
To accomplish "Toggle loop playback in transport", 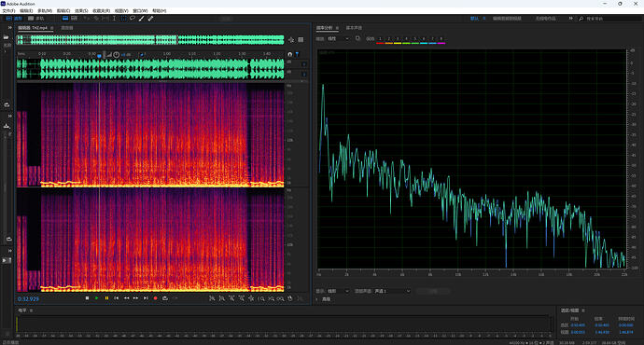I will [x=165, y=298].
